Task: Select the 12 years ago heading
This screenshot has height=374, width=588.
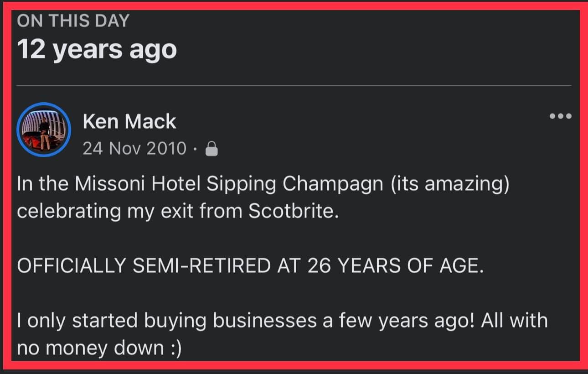Action: click(x=97, y=49)
